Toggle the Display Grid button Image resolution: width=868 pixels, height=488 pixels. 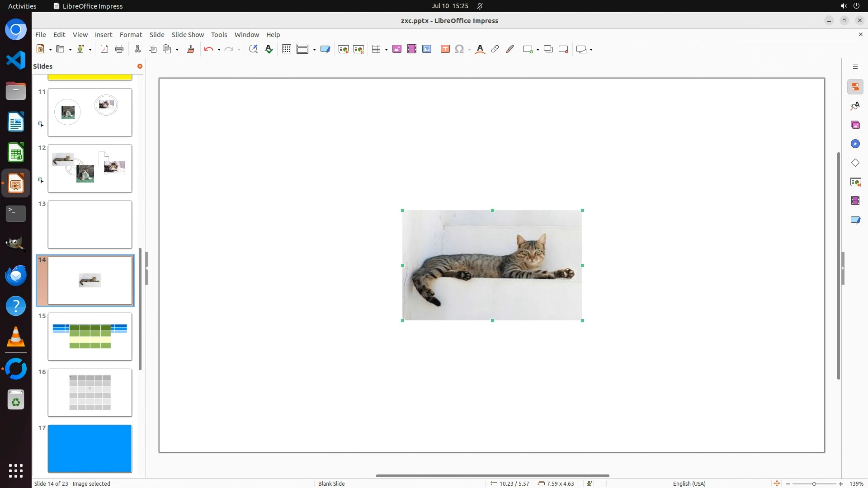click(x=286, y=49)
